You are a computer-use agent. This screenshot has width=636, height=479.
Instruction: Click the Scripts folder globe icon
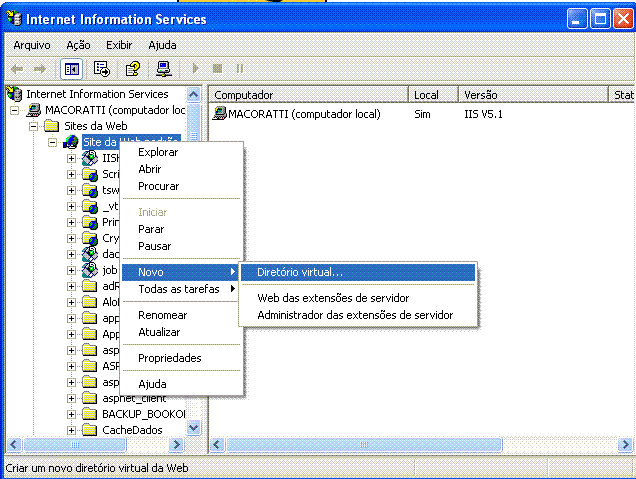90,174
